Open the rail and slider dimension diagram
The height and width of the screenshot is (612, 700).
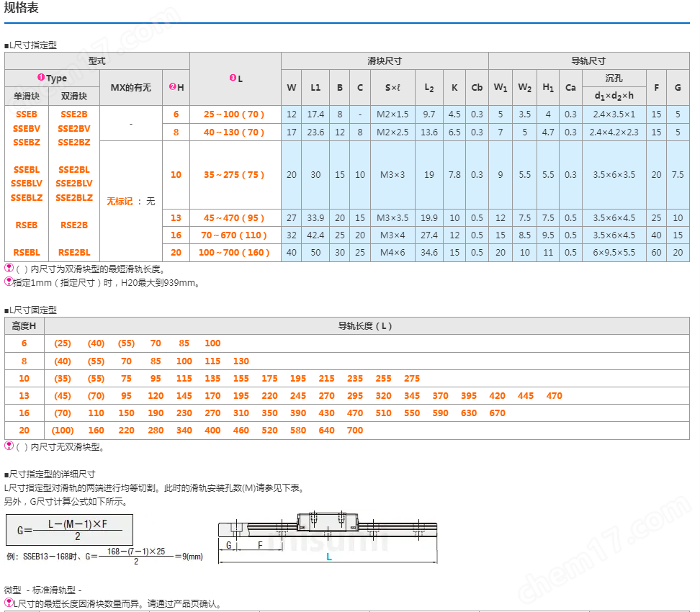(x=328, y=538)
